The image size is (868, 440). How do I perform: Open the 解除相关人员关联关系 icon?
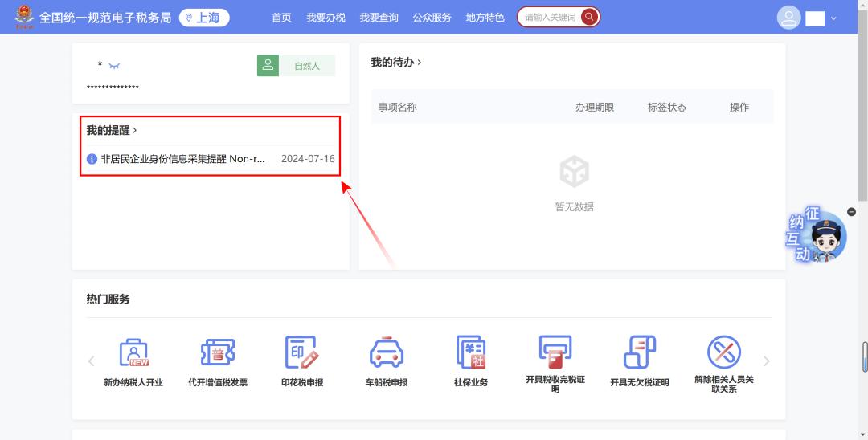tap(723, 352)
